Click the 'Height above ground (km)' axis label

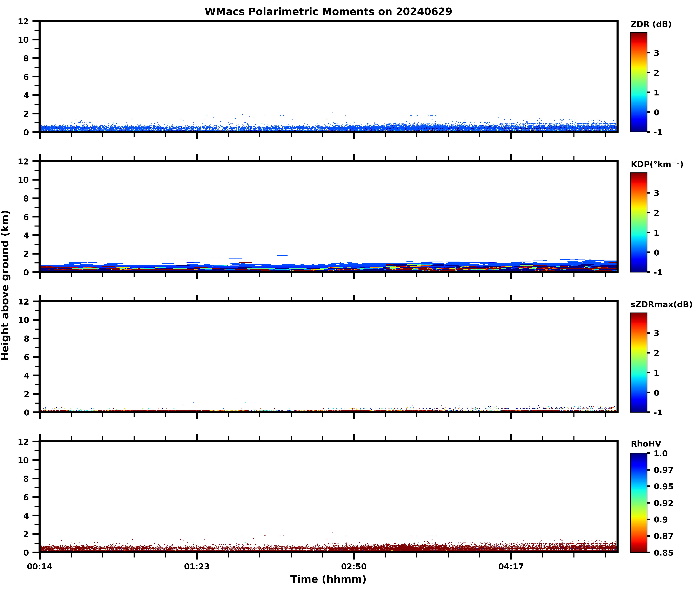point(5,285)
